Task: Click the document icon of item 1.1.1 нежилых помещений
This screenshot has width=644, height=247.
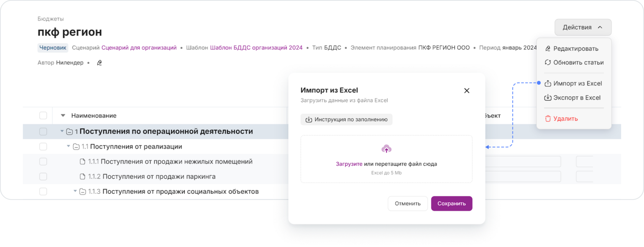Action: (x=82, y=162)
